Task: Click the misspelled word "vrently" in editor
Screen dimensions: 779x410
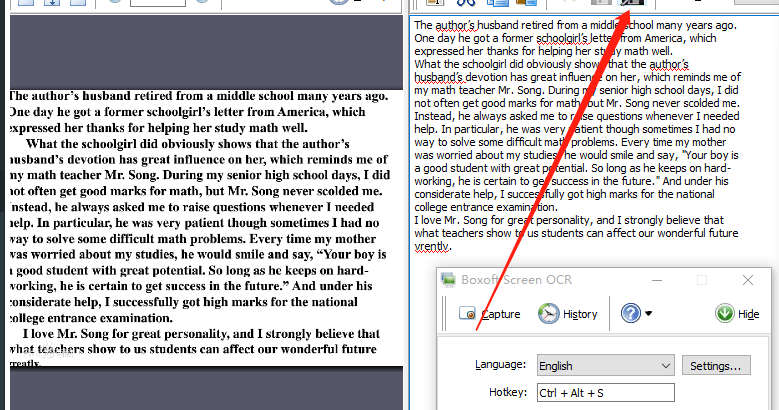Action: pyautogui.click(x=432, y=246)
